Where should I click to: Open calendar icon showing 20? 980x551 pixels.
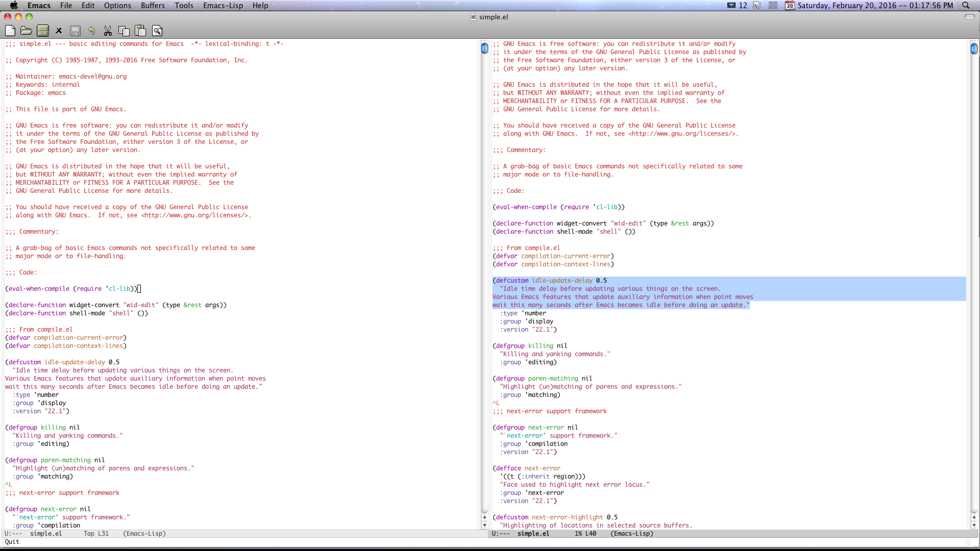[x=790, y=5]
